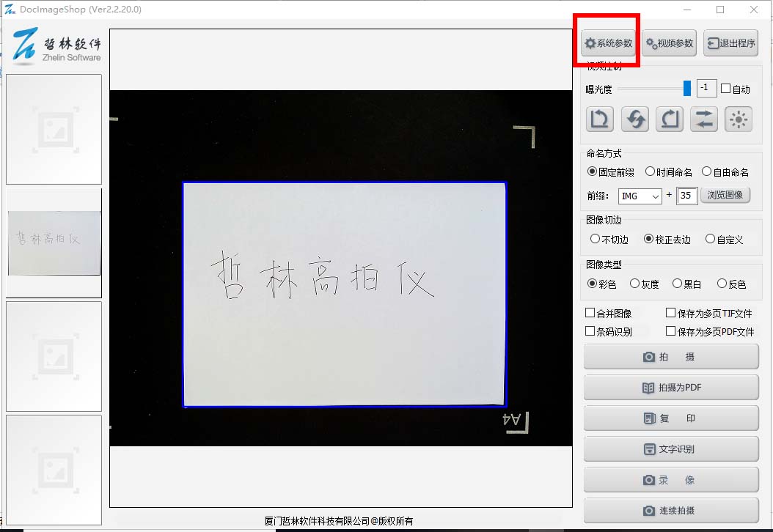Open the 视频参数 video parameters panel
The image size is (773, 532).
[x=669, y=43]
